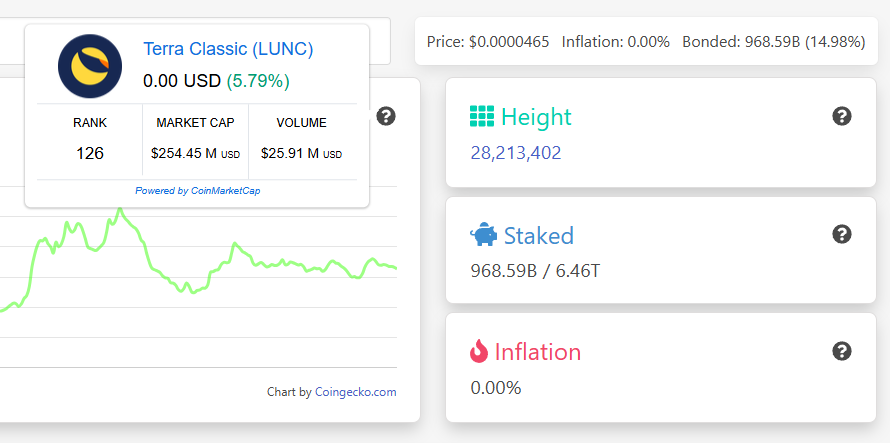The image size is (890, 443).
Task: Click the green 5.79% price change
Action: [258, 79]
